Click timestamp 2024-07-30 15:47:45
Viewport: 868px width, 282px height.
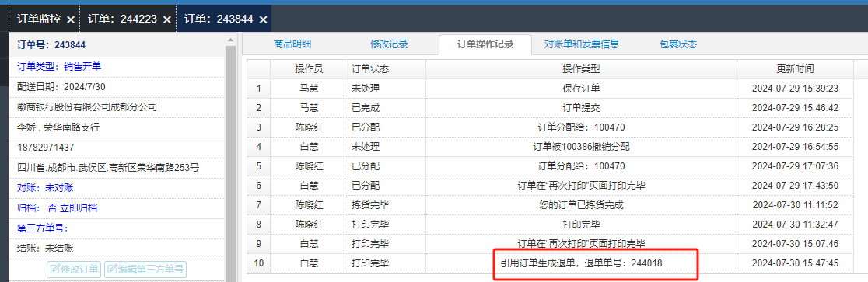click(795, 263)
